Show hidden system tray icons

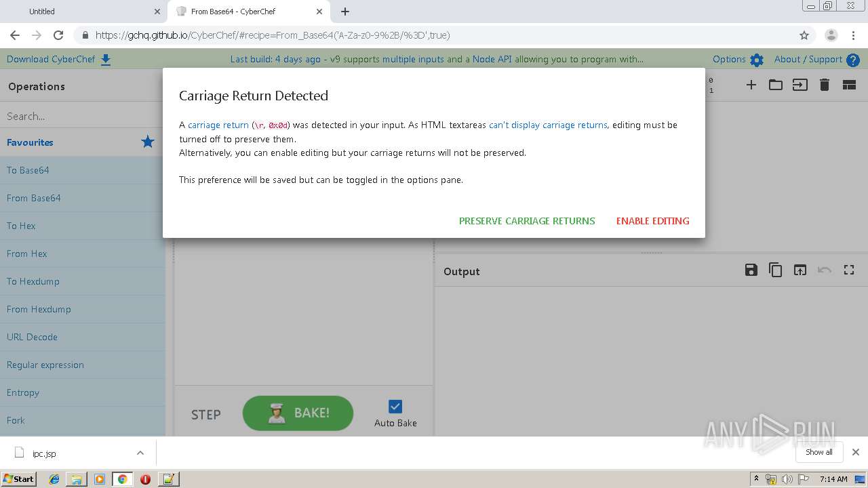tap(756, 479)
